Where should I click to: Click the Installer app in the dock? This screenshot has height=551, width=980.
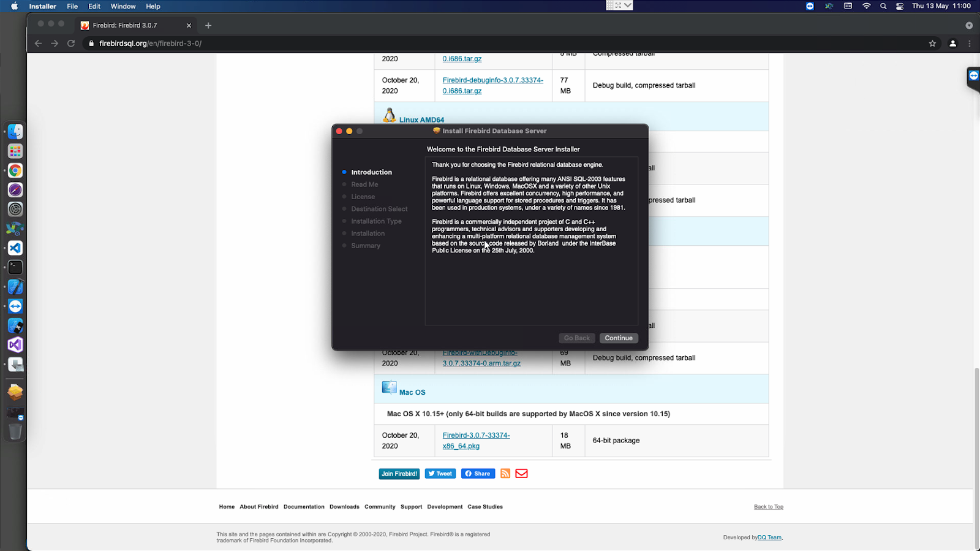[x=15, y=365]
